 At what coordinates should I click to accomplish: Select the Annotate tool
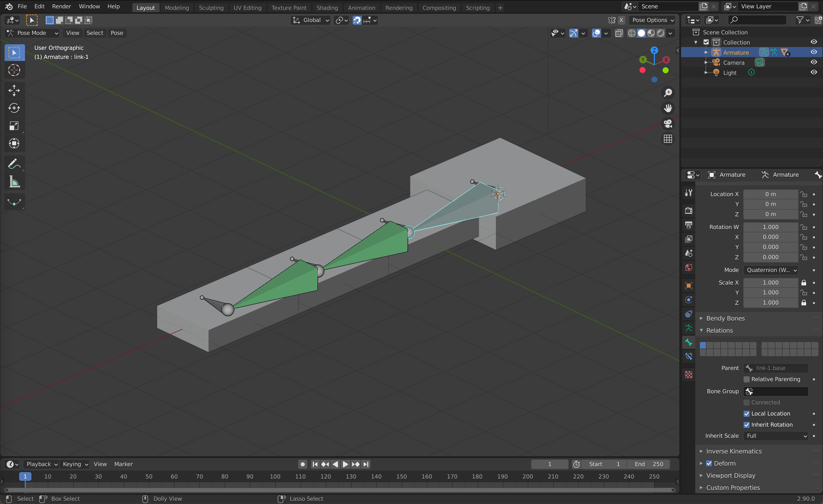click(x=14, y=164)
